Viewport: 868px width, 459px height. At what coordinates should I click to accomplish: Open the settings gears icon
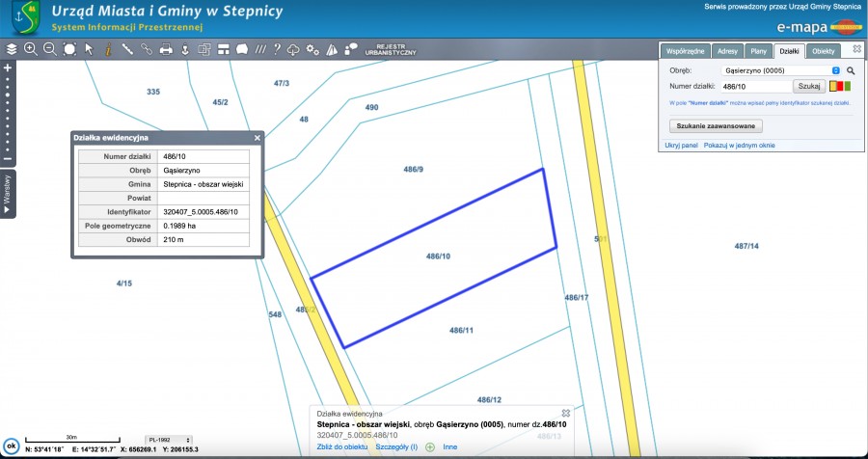[312, 49]
